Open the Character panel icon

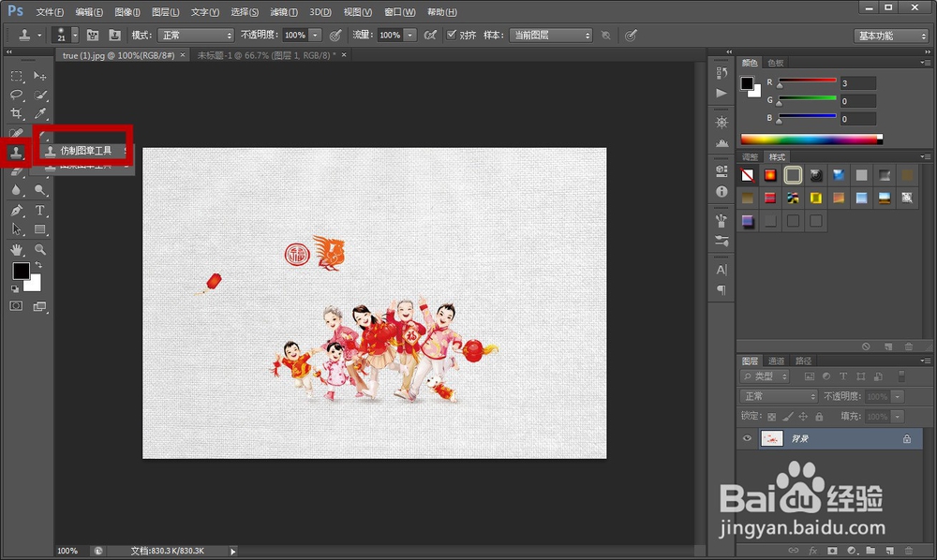click(721, 270)
